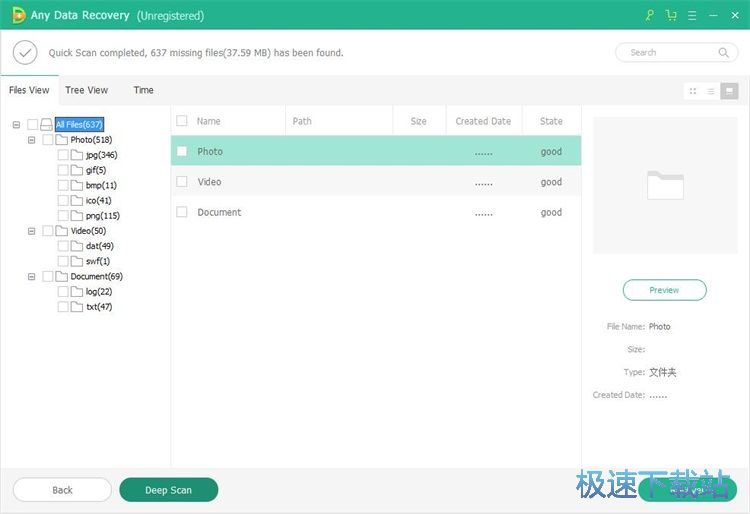
Task: Start a Deep Scan
Action: pos(168,490)
